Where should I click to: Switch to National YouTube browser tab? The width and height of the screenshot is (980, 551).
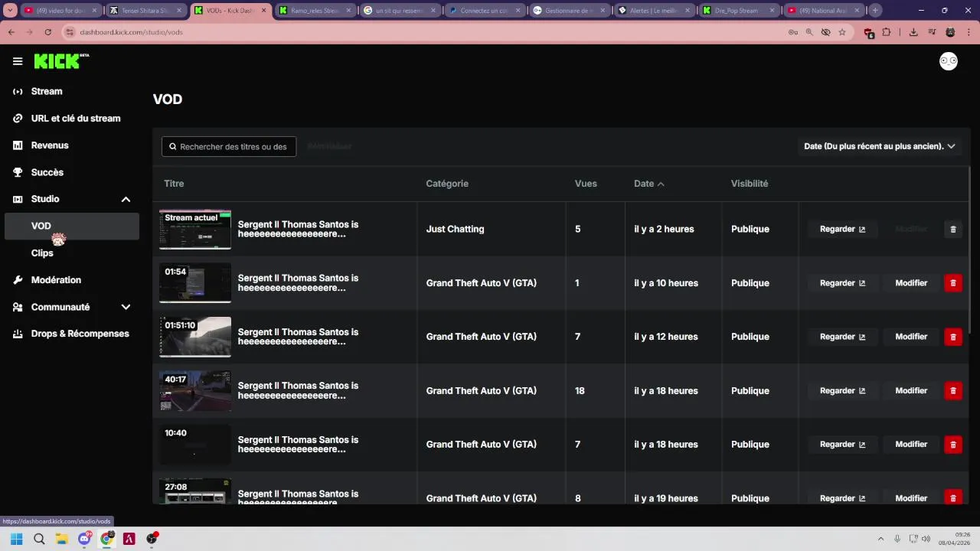(x=822, y=11)
